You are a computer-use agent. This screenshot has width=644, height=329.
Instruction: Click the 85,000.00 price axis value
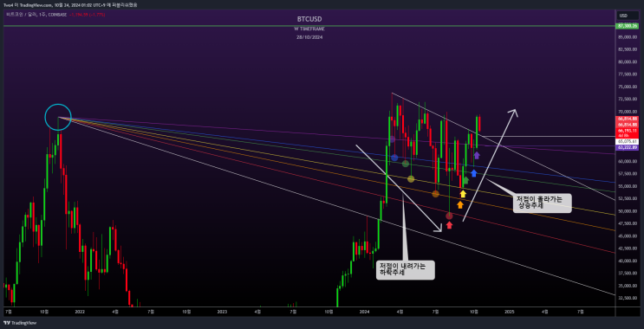click(x=628, y=37)
